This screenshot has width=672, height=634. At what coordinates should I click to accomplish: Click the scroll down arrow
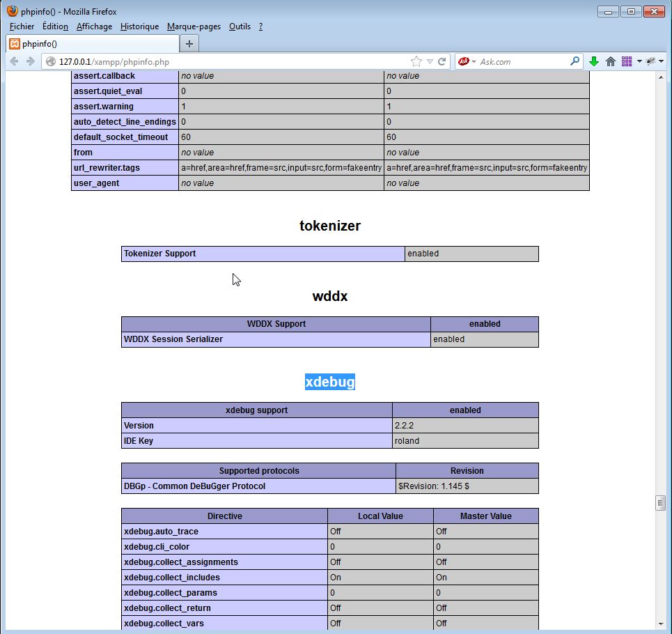660,624
